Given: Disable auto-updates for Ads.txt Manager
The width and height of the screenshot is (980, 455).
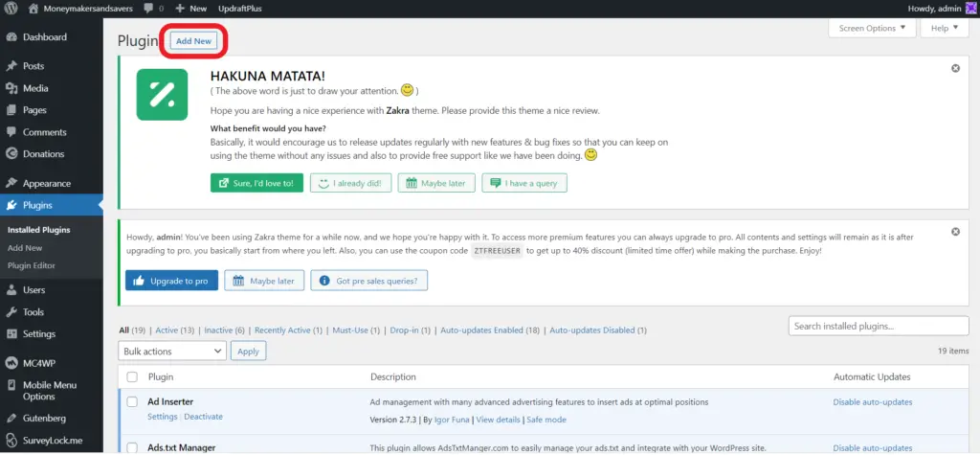Looking at the screenshot, I should pos(873,448).
